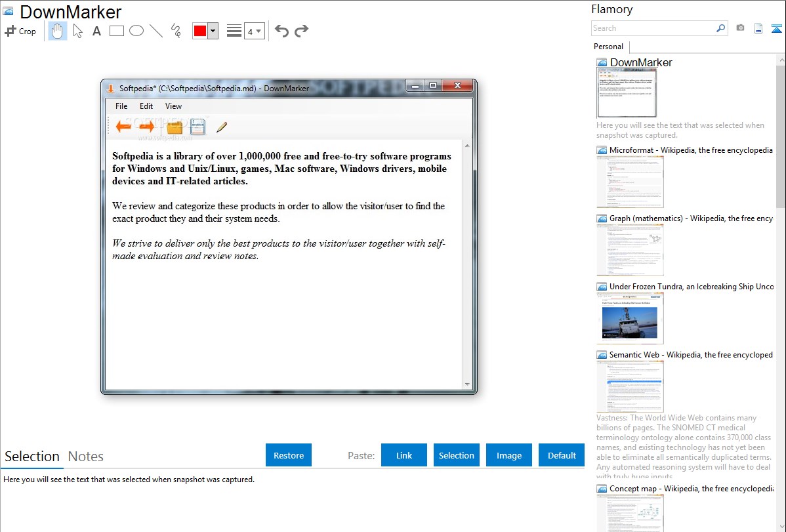The width and height of the screenshot is (786, 532).
Task: Click the Paste Default button
Action: (562, 455)
